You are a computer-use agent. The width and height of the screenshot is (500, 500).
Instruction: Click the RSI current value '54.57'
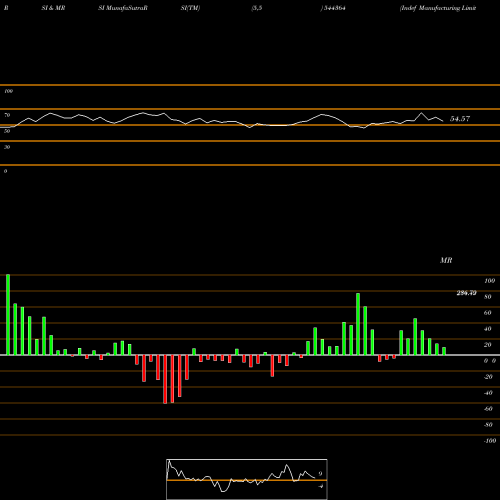coord(460,119)
